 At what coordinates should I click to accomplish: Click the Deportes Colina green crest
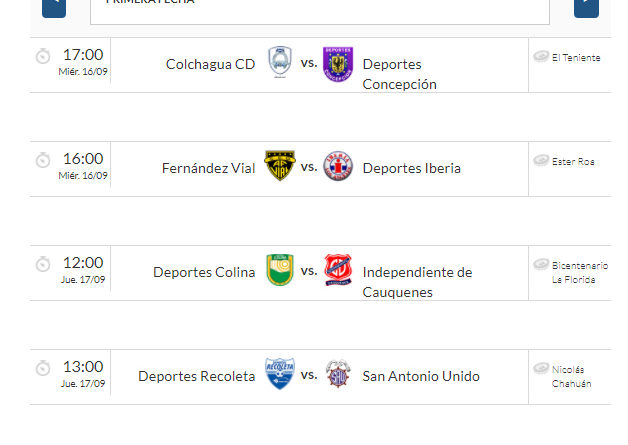pyautogui.click(x=280, y=270)
